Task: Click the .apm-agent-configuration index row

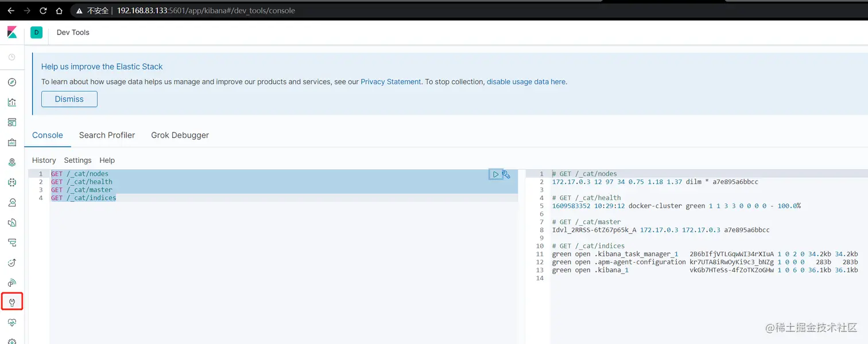Action: [x=705, y=262]
